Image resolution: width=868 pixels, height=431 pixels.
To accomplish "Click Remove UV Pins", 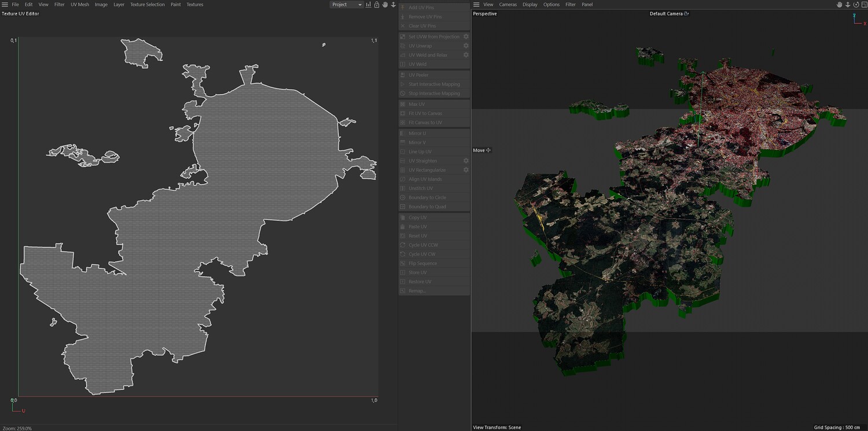I will (x=434, y=17).
